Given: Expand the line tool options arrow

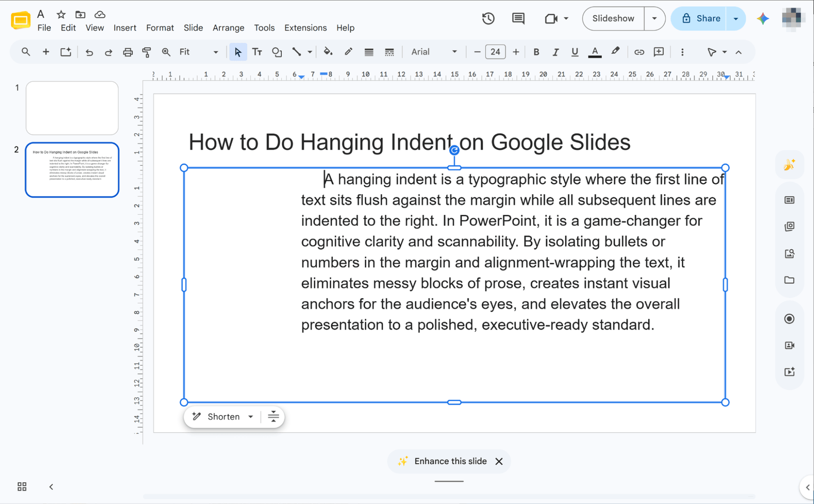Looking at the screenshot, I should coord(309,52).
